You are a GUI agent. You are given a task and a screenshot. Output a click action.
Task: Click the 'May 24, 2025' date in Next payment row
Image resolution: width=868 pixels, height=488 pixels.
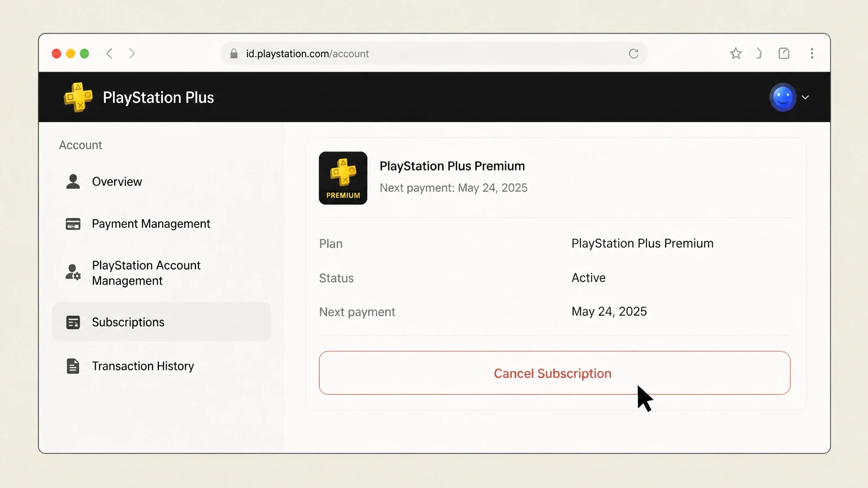tap(609, 312)
